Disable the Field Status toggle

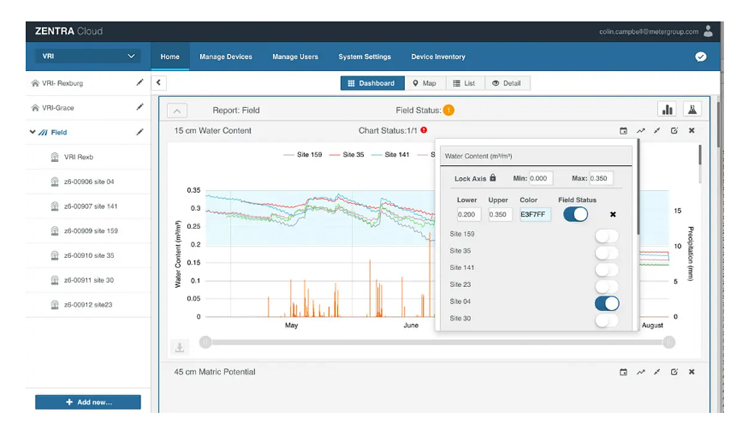(x=575, y=214)
